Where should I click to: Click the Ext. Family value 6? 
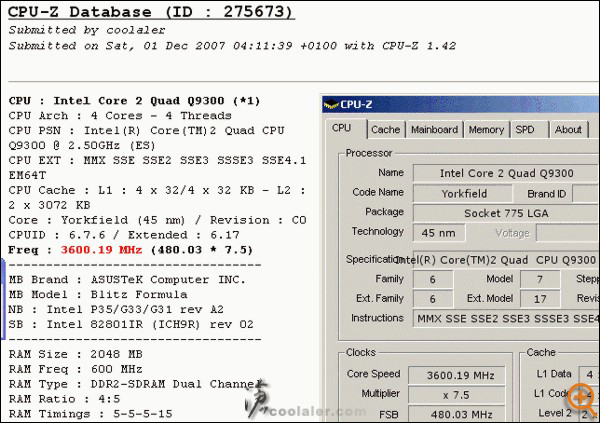point(433,299)
